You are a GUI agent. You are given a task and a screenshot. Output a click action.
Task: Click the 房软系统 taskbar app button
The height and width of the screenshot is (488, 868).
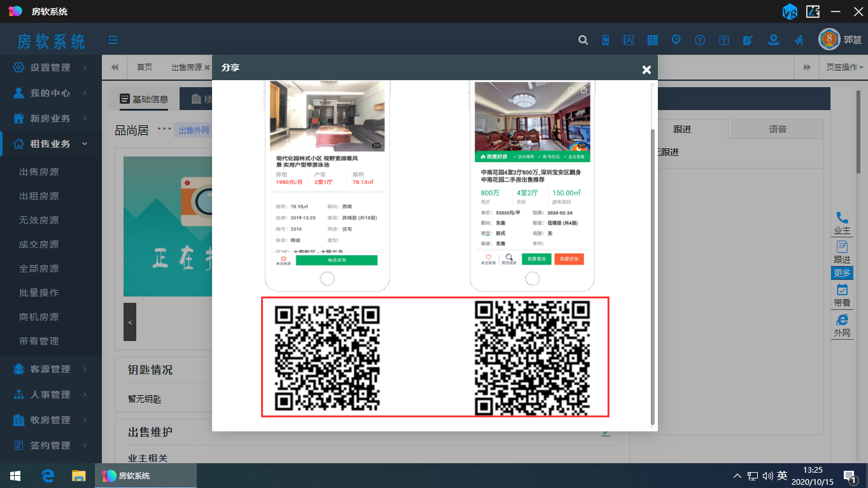pos(146,475)
